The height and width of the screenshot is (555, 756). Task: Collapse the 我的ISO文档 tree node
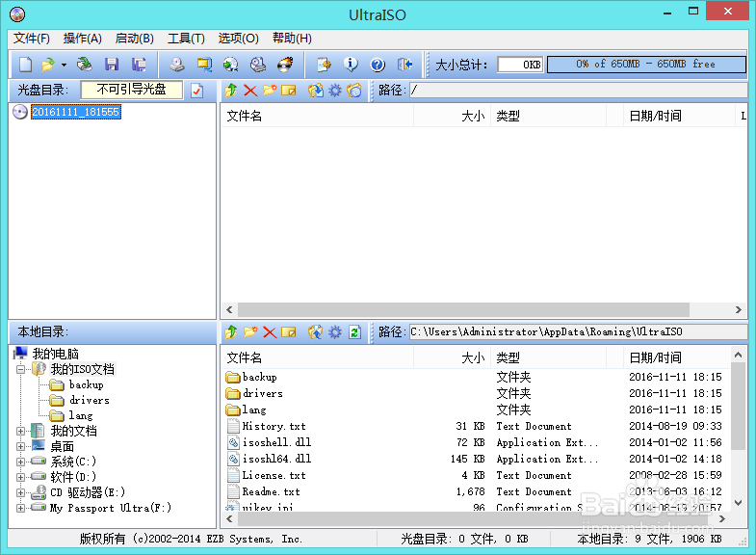tap(21, 370)
